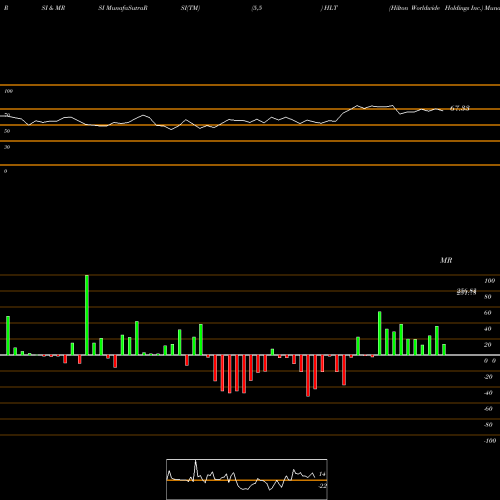
Task: Click the RSI value label 67.83
Action: [x=460, y=108]
